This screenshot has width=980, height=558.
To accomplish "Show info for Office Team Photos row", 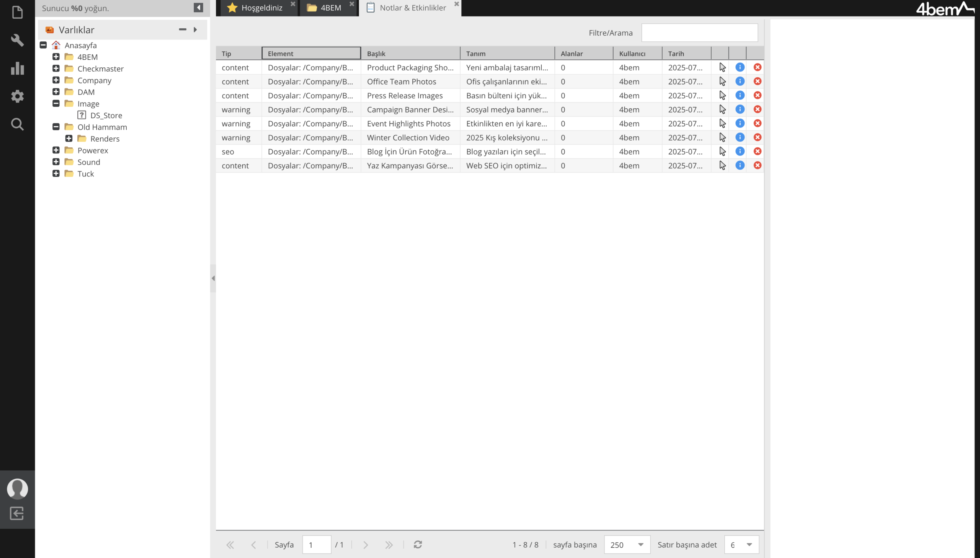I will pos(740,81).
